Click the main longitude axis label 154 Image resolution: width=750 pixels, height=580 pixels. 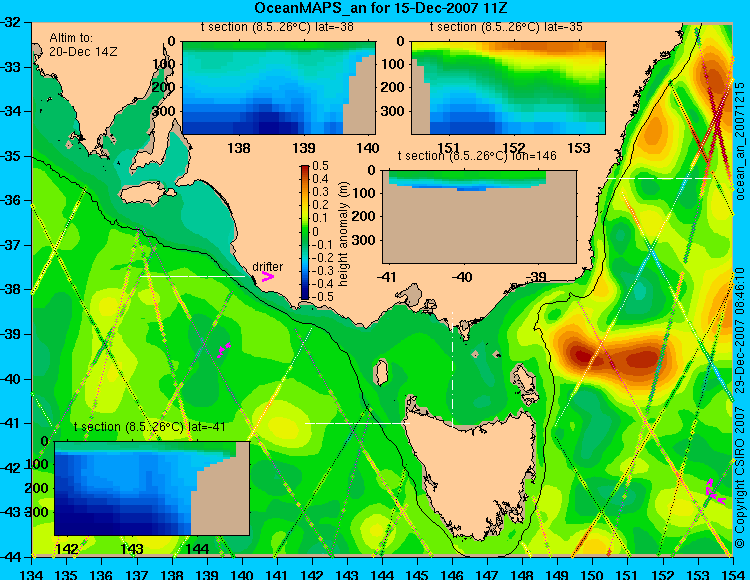[x=733, y=574]
